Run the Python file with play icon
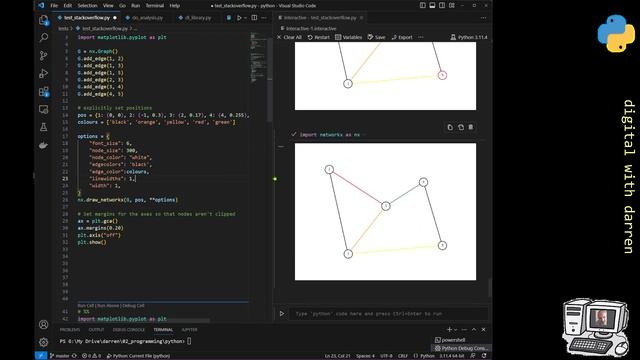This screenshot has height=360, width=640. tap(239, 18)
